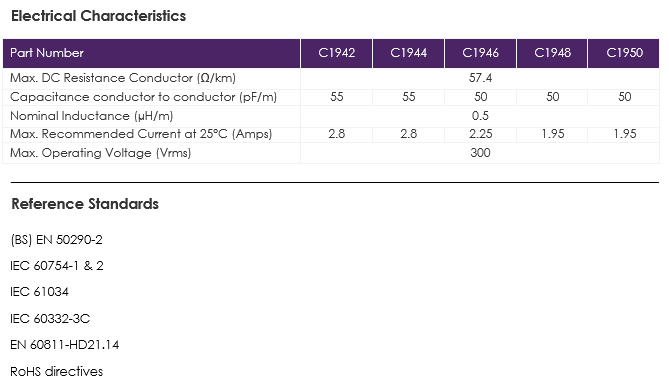Click the Electrical Characteristics heading
The height and width of the screenshot is (380, 669).
[99, 16]
